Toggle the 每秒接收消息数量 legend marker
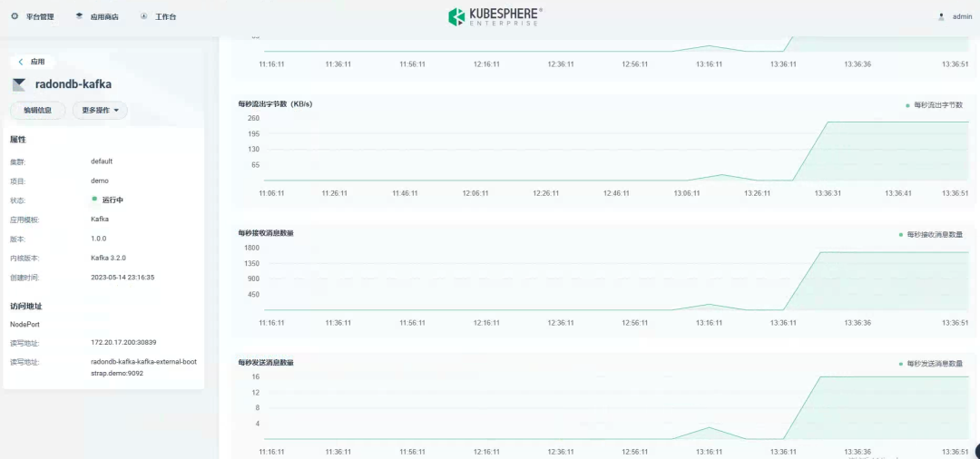The height and width of the screenshot is (459, 980). pos(901,235)
